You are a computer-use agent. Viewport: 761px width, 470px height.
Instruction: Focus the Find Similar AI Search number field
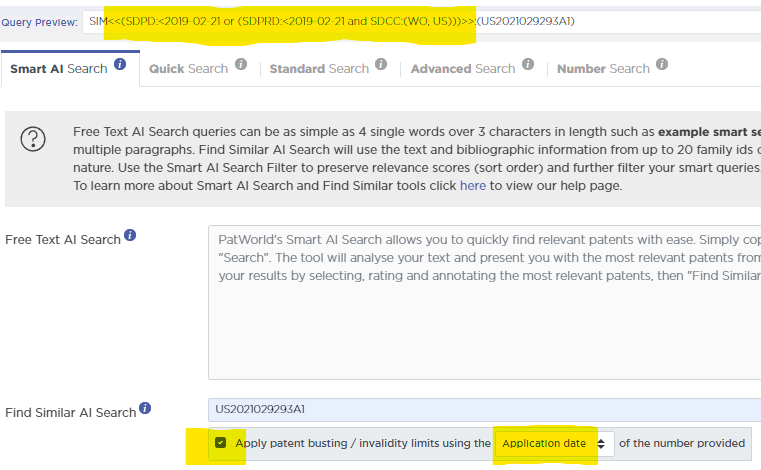point(484,410)
